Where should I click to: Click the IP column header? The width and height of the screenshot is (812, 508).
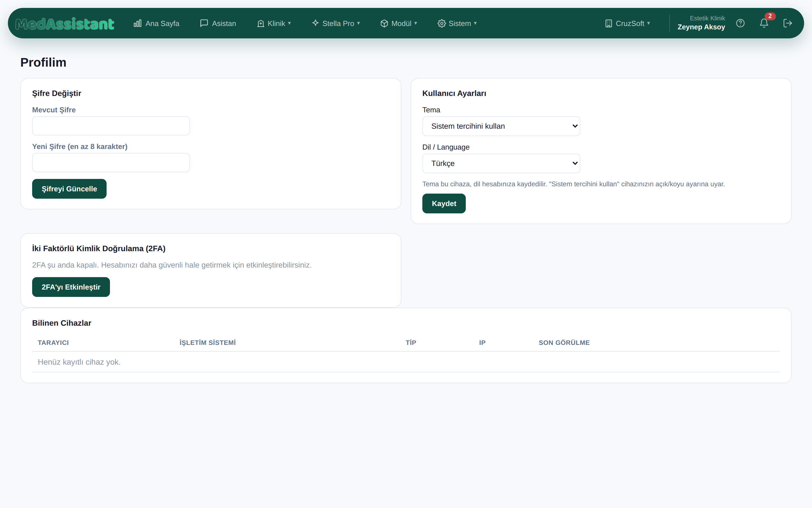482,343
